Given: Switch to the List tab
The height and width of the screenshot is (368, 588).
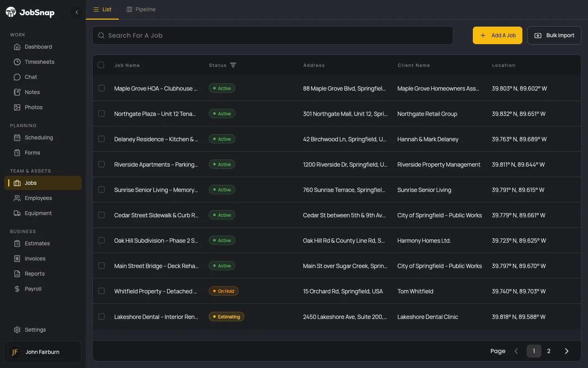Looking at the screenshot, I should pyautogui.click(x=102, y=9).
